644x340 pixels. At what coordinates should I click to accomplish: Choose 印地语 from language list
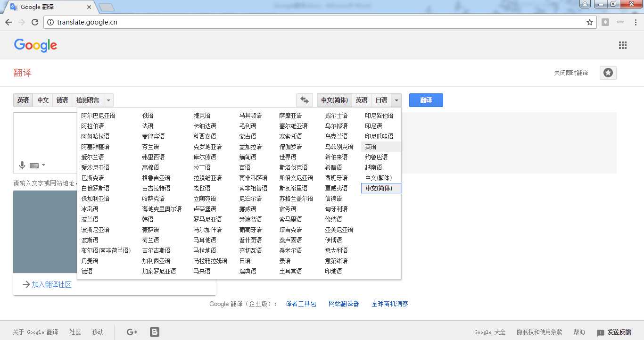[x=333, y=271]
